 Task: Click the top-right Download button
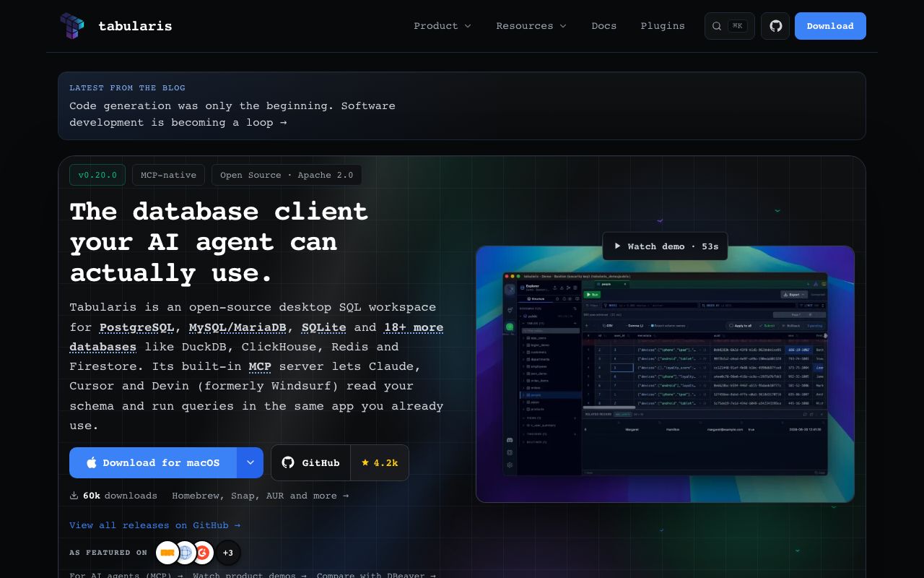point(830,26)
